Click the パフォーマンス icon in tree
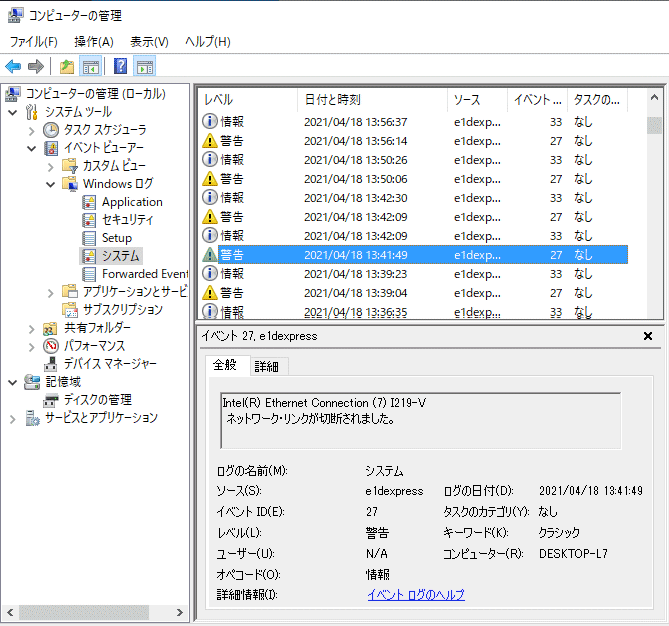 tap(51, 346)
